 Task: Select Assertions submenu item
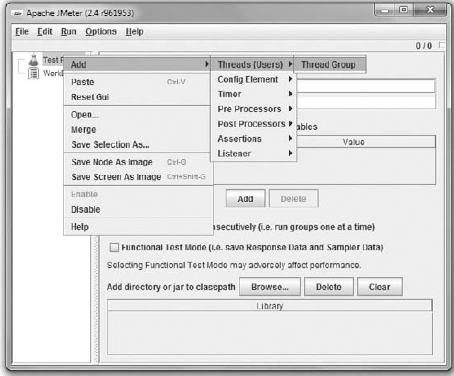pyautogui.click(x=253, y=139)
